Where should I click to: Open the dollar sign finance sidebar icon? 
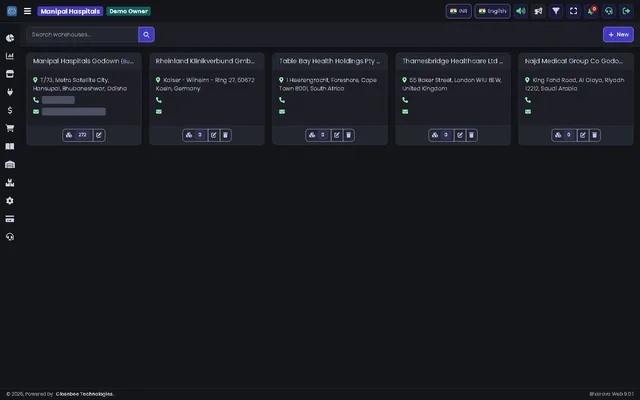[x=10, y=110]
